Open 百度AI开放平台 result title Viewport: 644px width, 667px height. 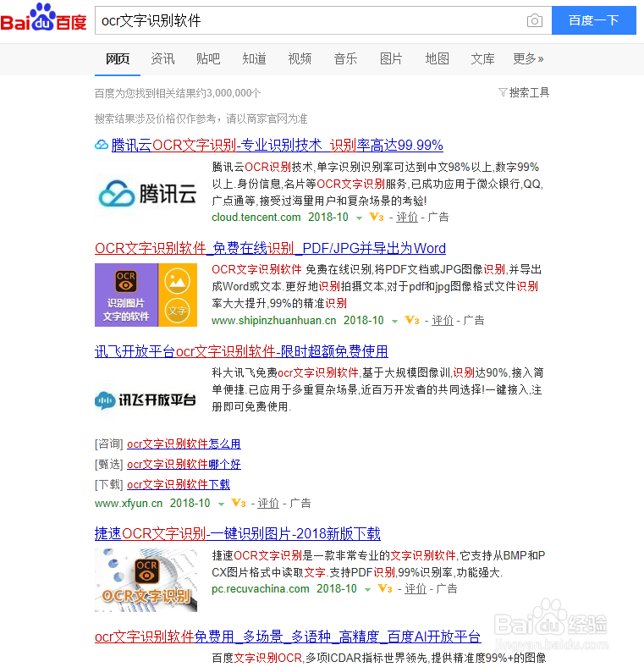pyautogui.click(x=288, y=637)
